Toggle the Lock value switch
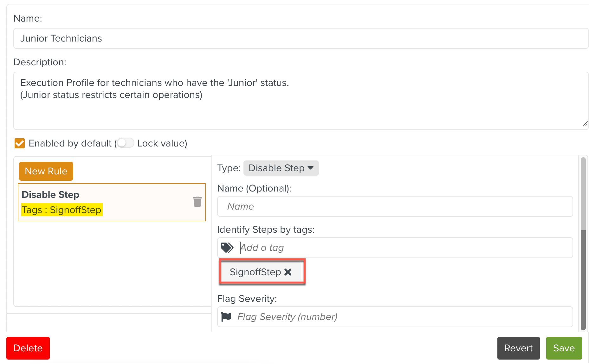The image size is (589, 364). pos(125,143)
